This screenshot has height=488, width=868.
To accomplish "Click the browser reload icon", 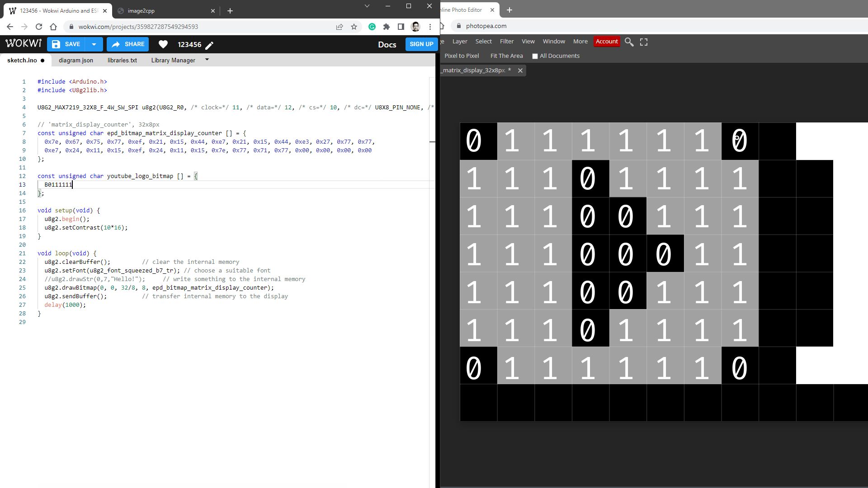I will click(39, 27).
